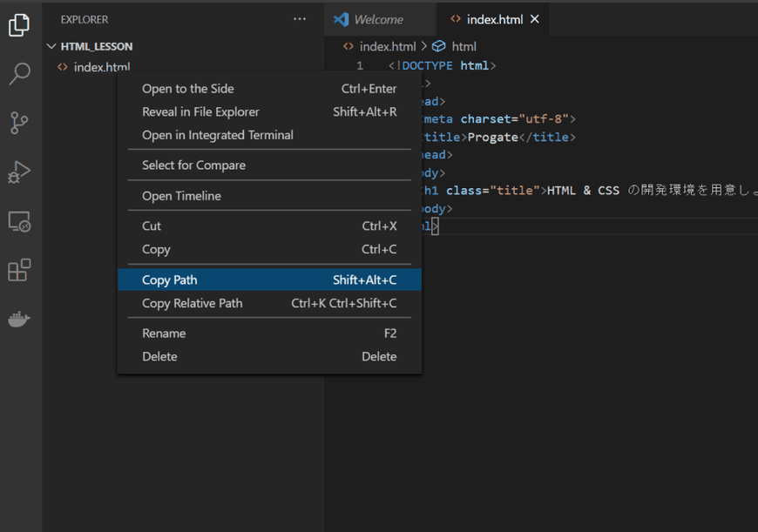Switch to the Welcome tab
Image resolution: width=758 pixels, height=532 pixels.
(380, 19)
